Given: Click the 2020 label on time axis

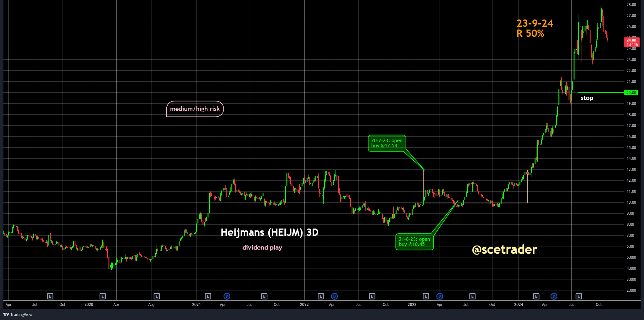Looking at the screenshot, I should [89, 305].
